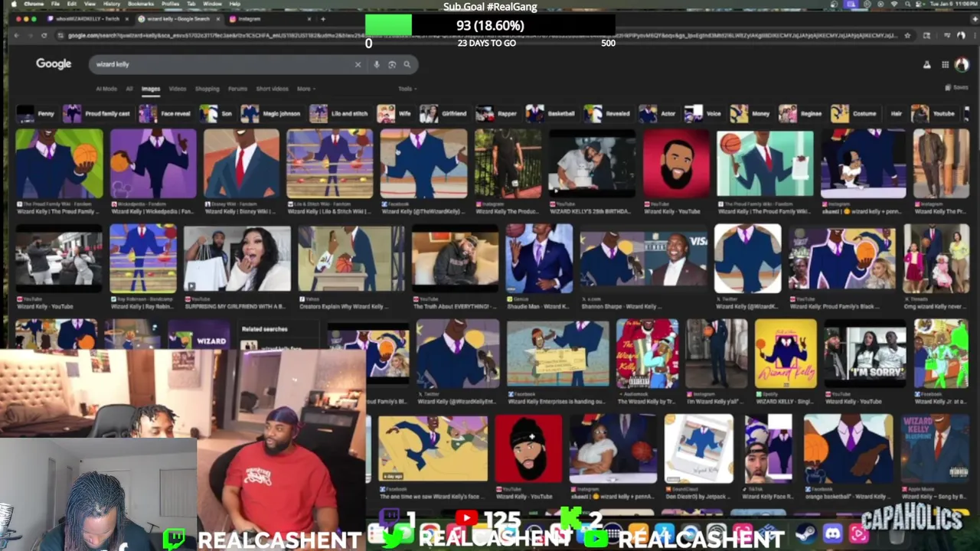
Task: Filter by the Penny chip
Action: point(36,114)
